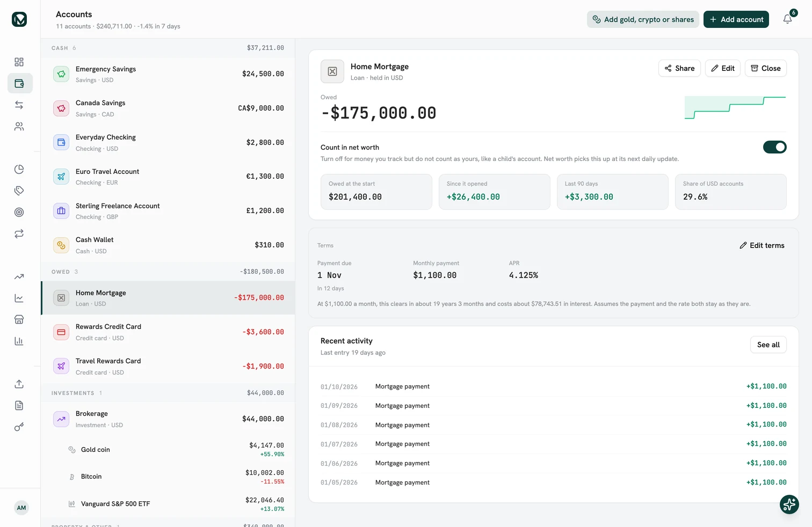Click the app logo at the sidebar top
The image size is (812, 527).
coord(19,19)
